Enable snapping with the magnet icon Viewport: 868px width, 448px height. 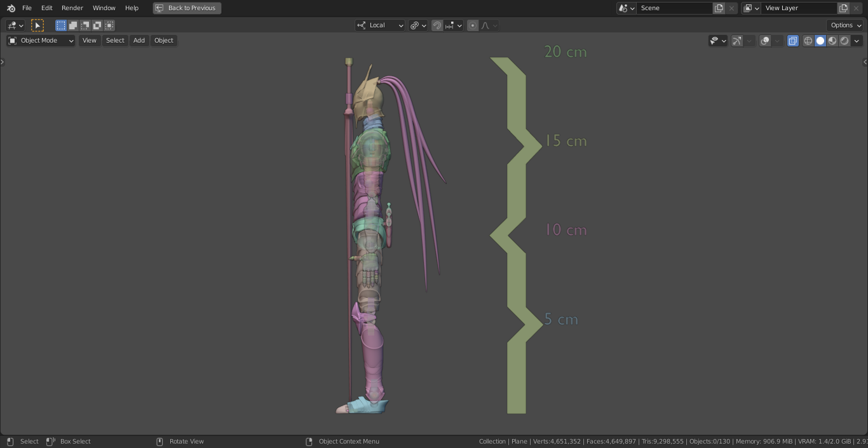click(437, 25)
